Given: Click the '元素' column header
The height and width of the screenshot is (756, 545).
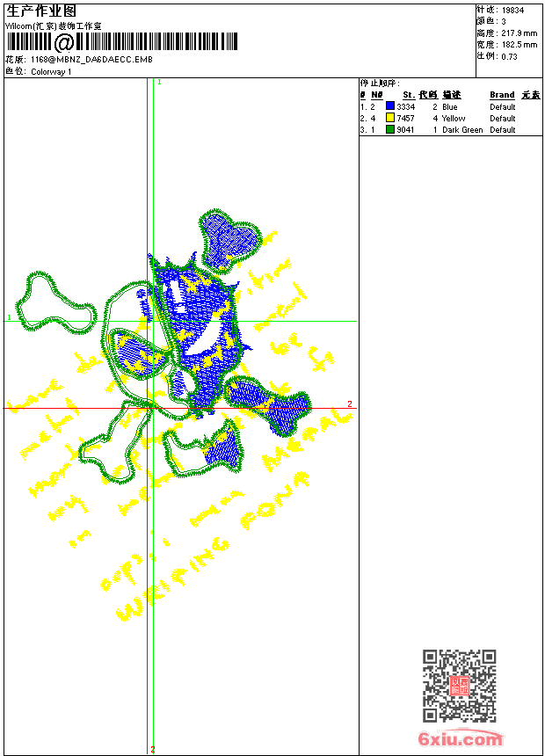Looking at the screenshot, I should click(531, 95).
